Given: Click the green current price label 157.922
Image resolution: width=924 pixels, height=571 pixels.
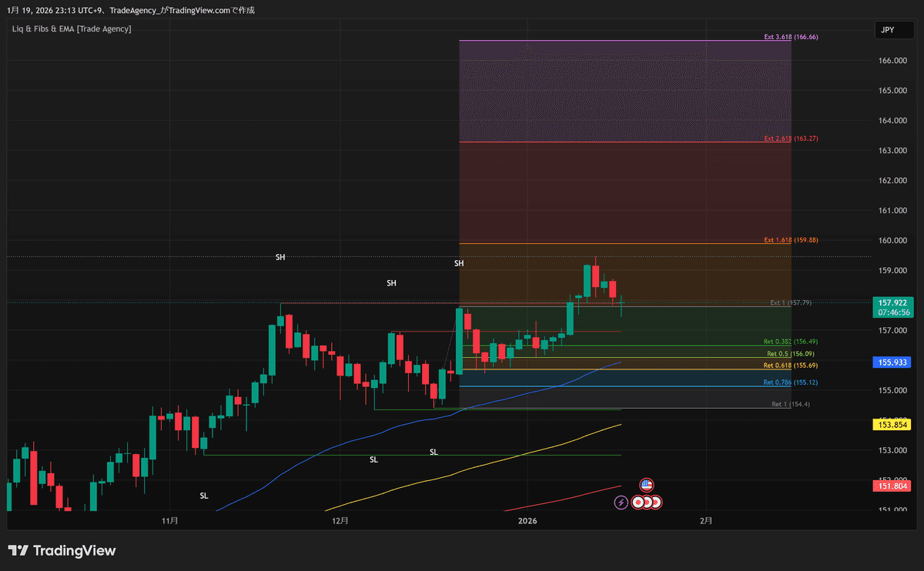Looking at the screenshot, I should tap(893, 302).
